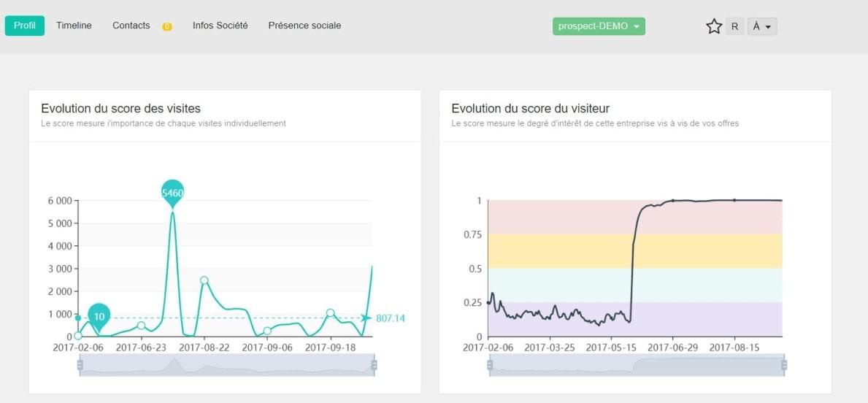Open Présence sociale tab

(304, 26)
